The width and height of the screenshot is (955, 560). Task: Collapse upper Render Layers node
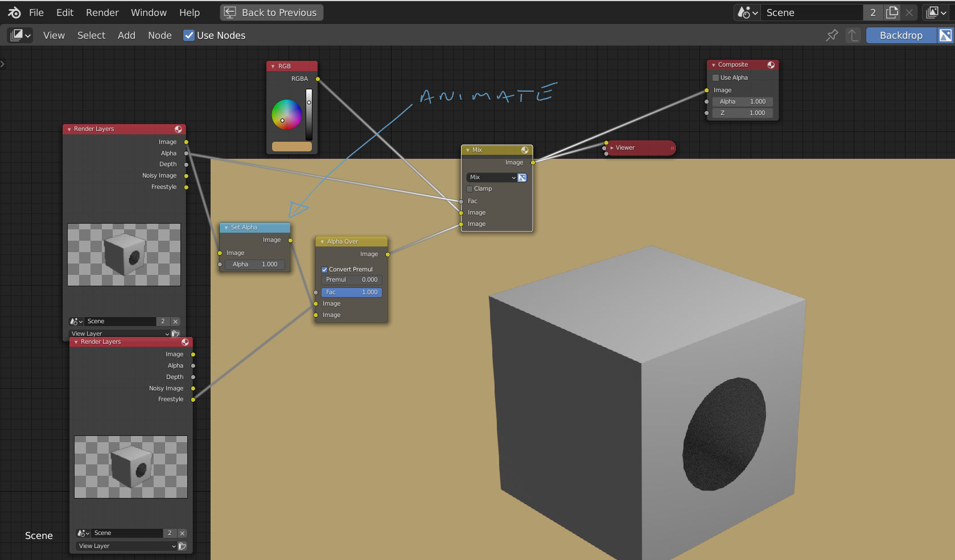(x=69, y=129)
